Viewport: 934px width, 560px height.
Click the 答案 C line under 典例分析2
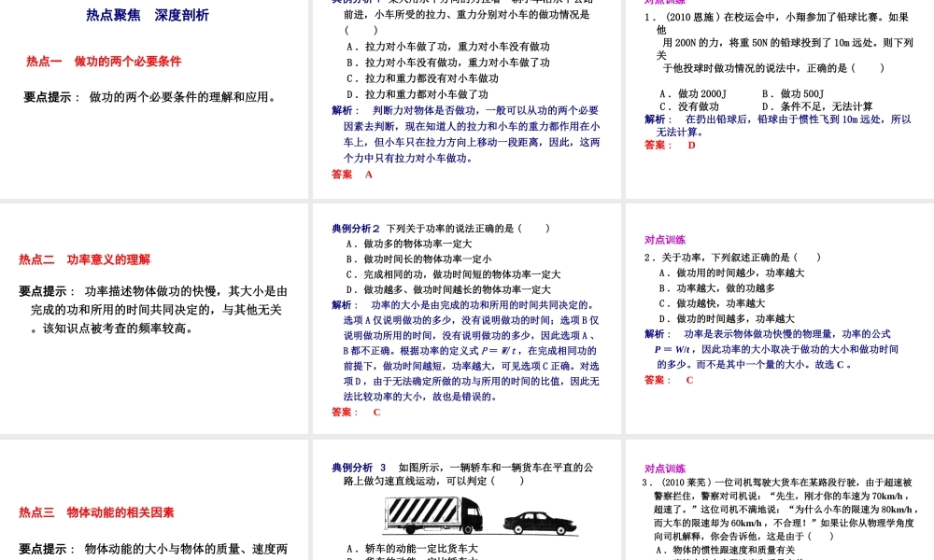(x=356, y=412)
